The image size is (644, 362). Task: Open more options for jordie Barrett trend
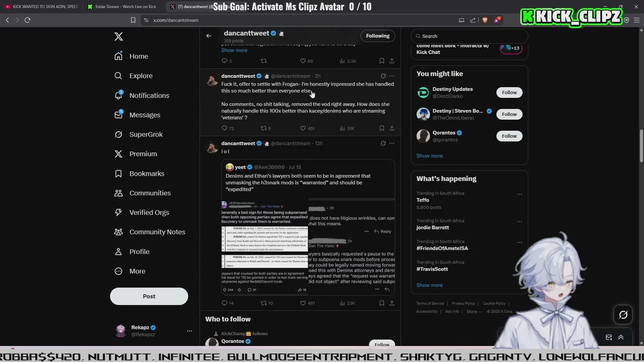pos(519,222)
